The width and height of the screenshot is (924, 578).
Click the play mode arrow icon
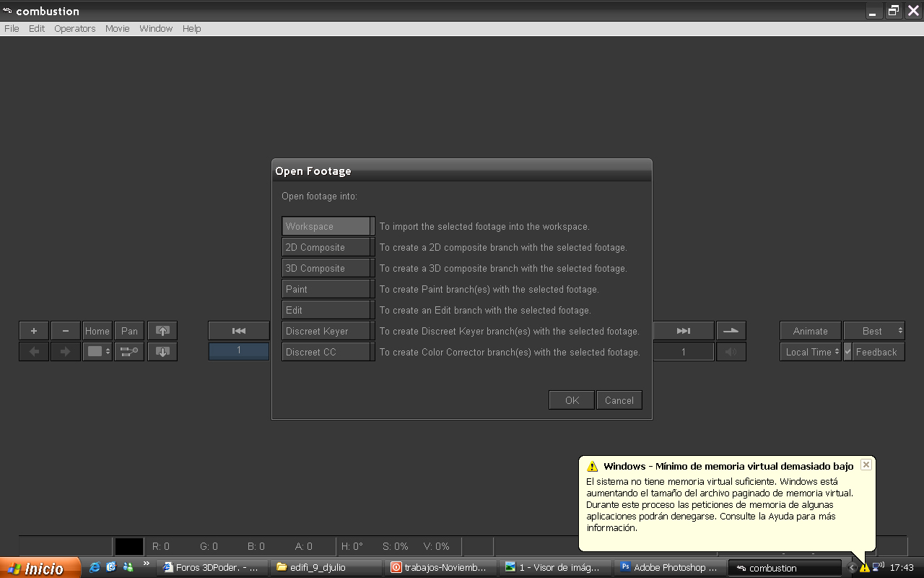click(731, 331)
